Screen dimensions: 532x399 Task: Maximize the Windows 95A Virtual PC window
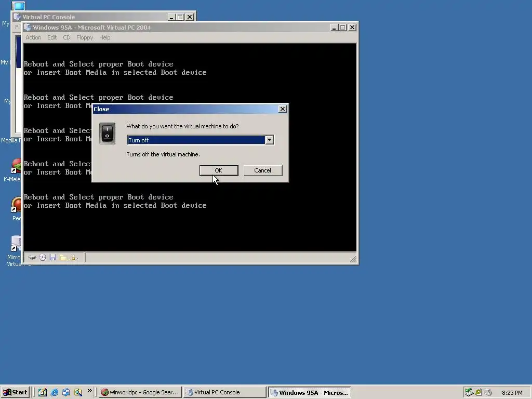pyautogui.click(x=343, y=28)
